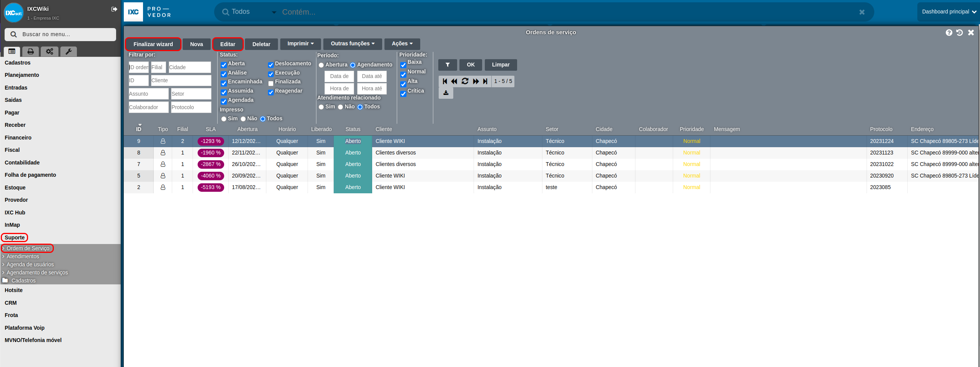Click the help question mark icon

click(949, 33)
